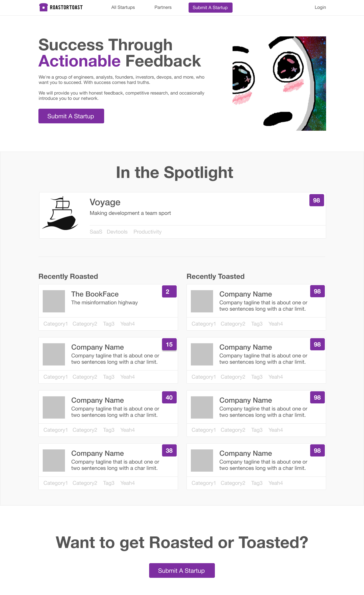This screenshot has width=364, height=595.
Task: Open The BookFace company title
Action: click(x=95, y=294)
